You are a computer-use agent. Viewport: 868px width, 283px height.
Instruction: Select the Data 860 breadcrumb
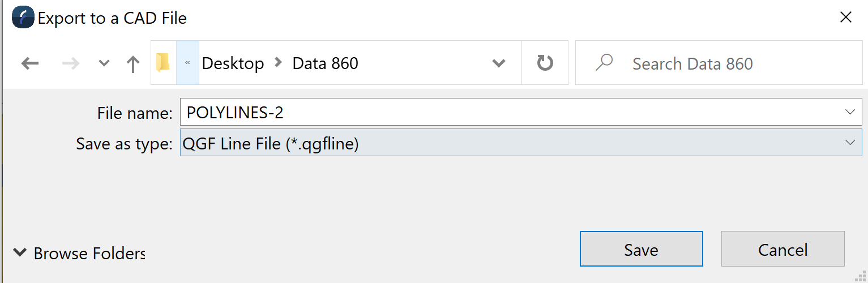[325, 63]
